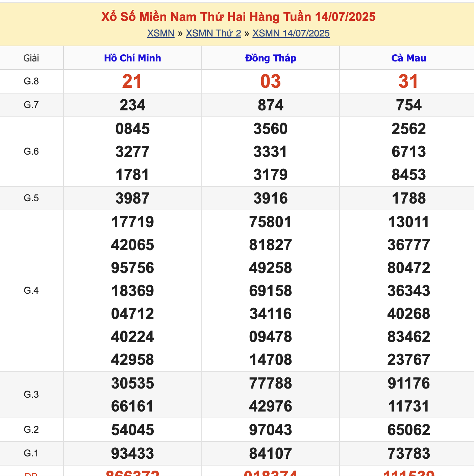Click the G.4 number 04712

[x=132, y=314]
